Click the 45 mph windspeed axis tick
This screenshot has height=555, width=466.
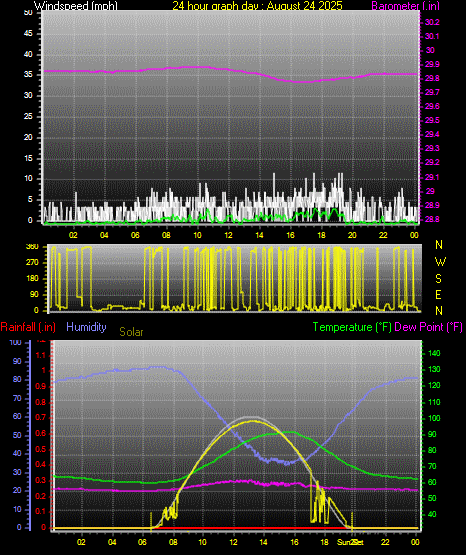tap(28, 34)
